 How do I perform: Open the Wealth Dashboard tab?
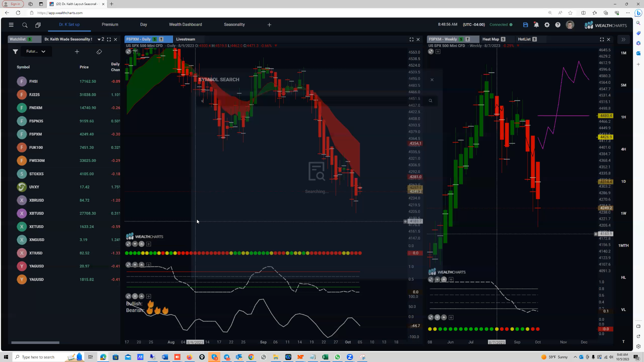point(185,25)
